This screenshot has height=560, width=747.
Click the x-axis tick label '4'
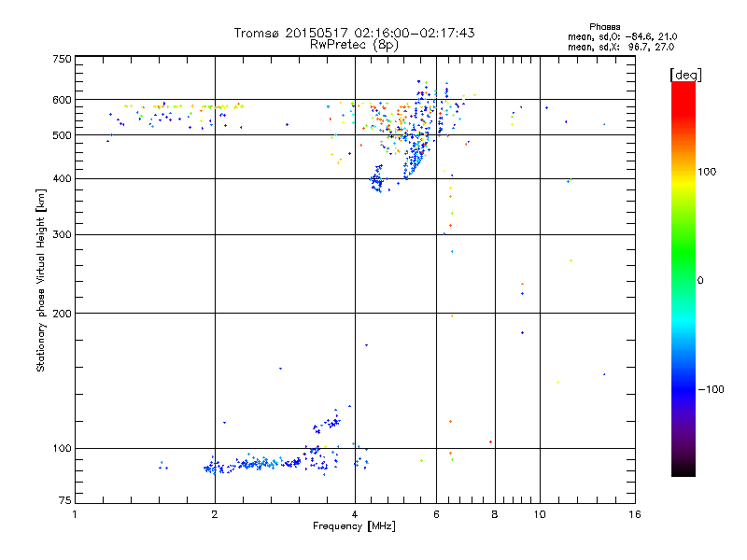[355, 514]
